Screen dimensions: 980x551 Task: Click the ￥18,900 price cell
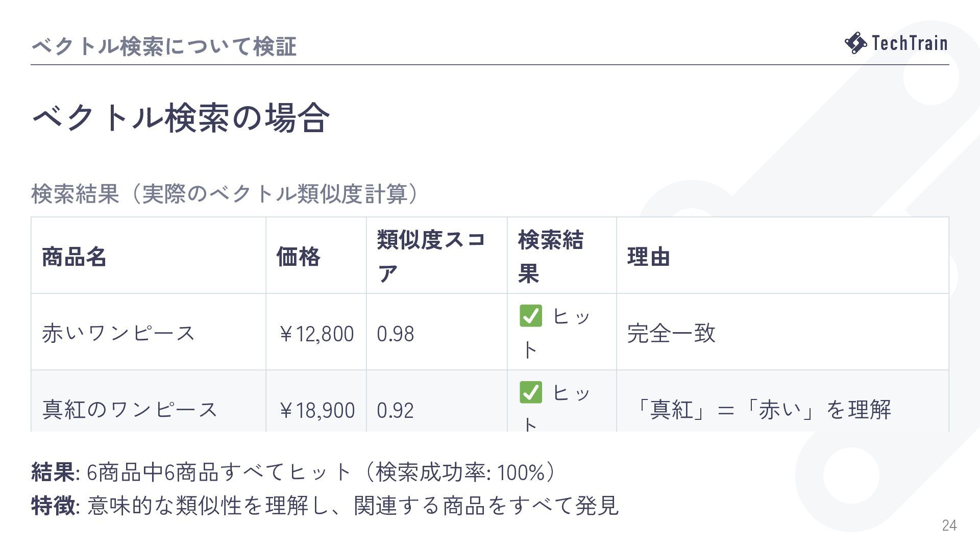(x=316, y=402)
